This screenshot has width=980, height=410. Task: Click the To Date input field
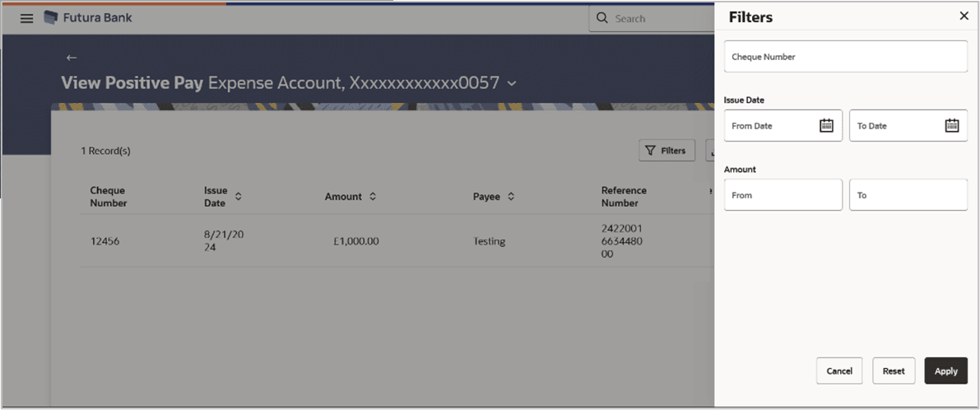click(x=908, y=126)
